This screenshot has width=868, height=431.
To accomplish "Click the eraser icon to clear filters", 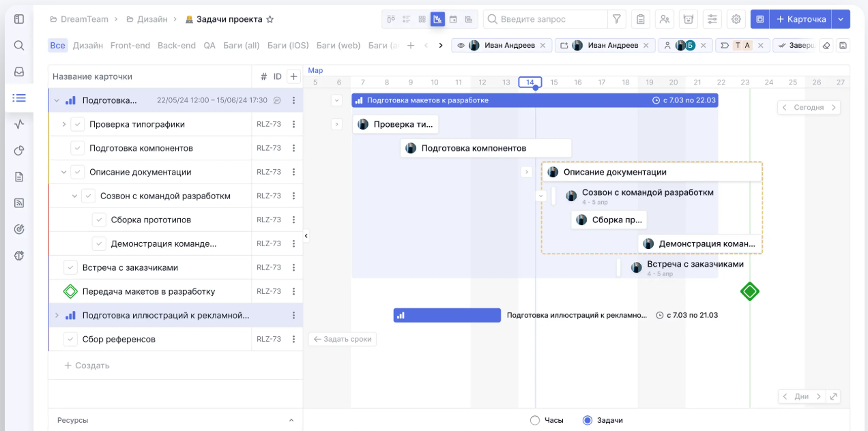I will click(x=826, y=46).
